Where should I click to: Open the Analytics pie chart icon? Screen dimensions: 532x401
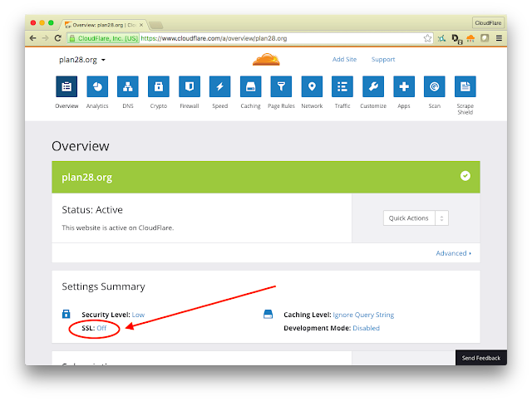click(x=97, y=86)
